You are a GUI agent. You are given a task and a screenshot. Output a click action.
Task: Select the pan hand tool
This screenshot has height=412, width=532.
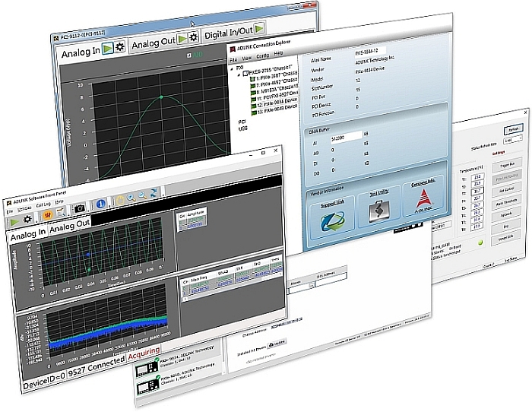coord(120,200)
